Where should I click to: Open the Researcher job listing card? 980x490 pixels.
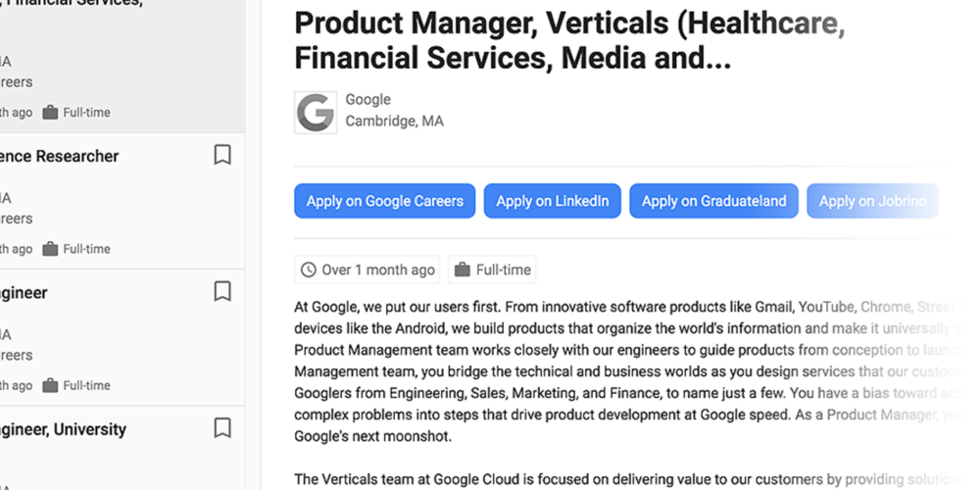coord(122,201)
